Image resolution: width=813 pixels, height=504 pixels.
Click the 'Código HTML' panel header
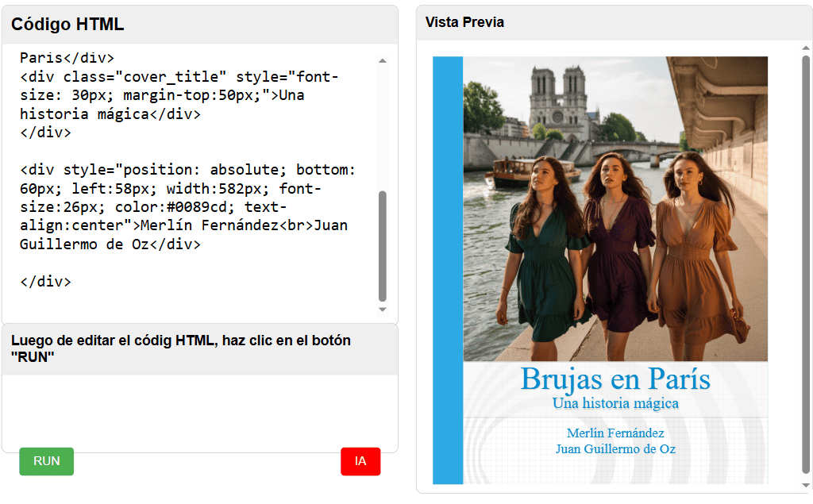point(67,25)
